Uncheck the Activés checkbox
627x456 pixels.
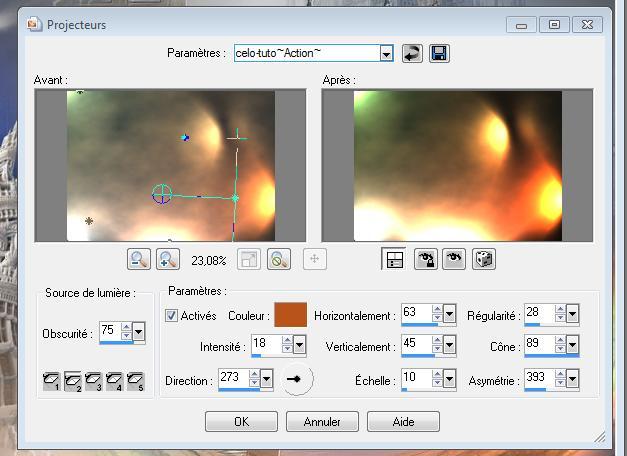(171, 316)
